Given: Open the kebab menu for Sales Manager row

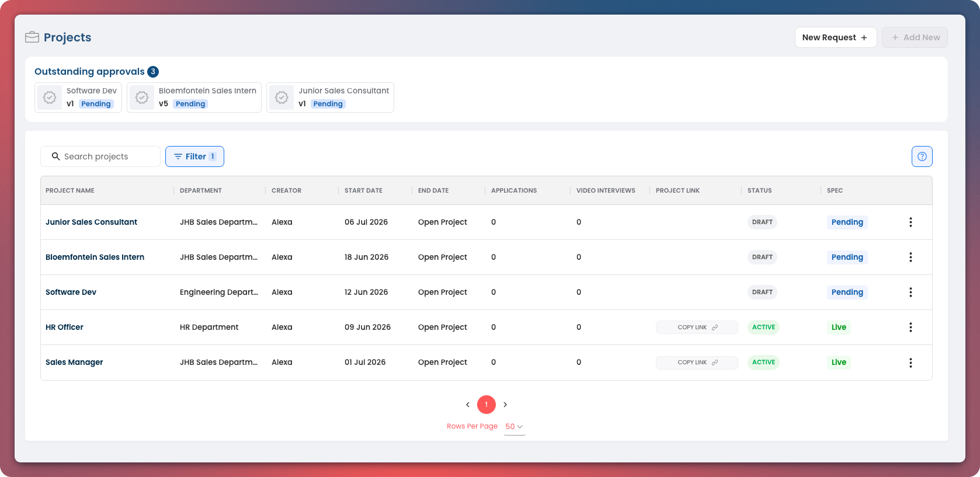Looking at the screenshot, I should pyautogui.click(x=911, y=363).
